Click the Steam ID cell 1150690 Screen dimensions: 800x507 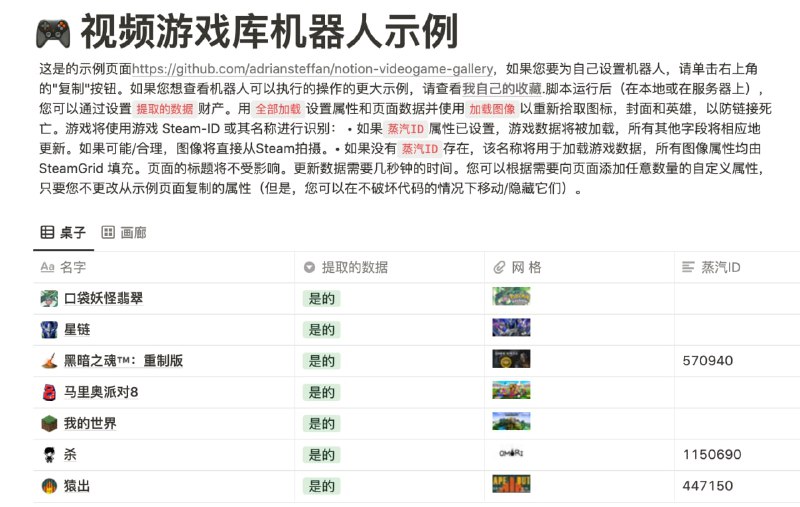712,454
